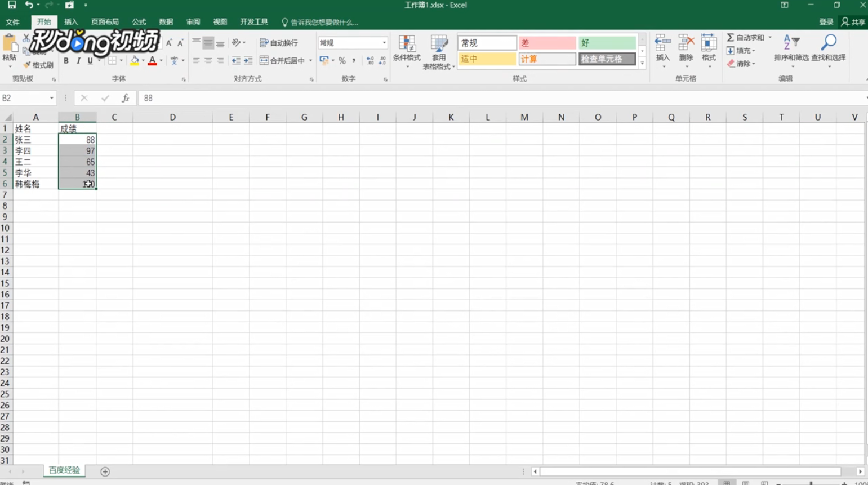
Task: Center text horizontally
Action: [x=208, y=61]
